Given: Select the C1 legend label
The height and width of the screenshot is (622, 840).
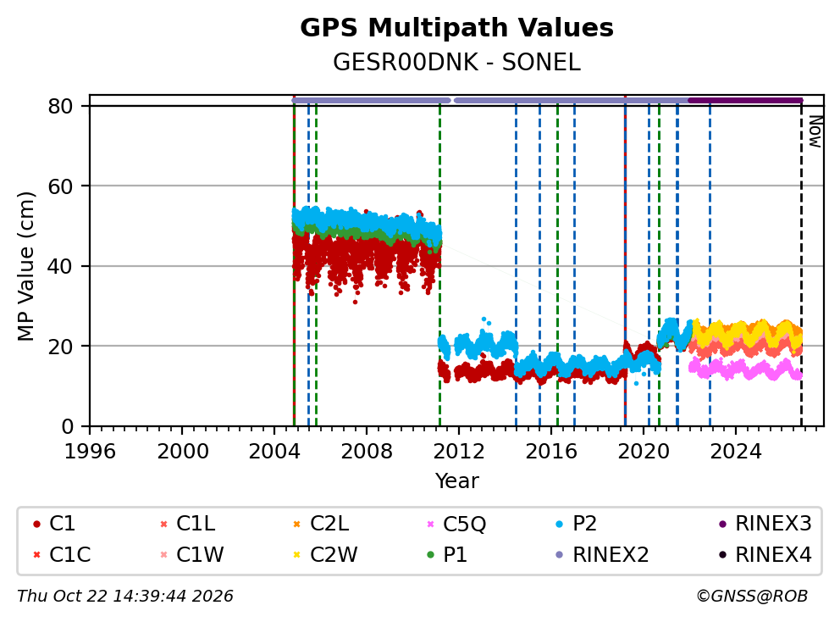Looking at the screenshot, I should pos(62,524).
